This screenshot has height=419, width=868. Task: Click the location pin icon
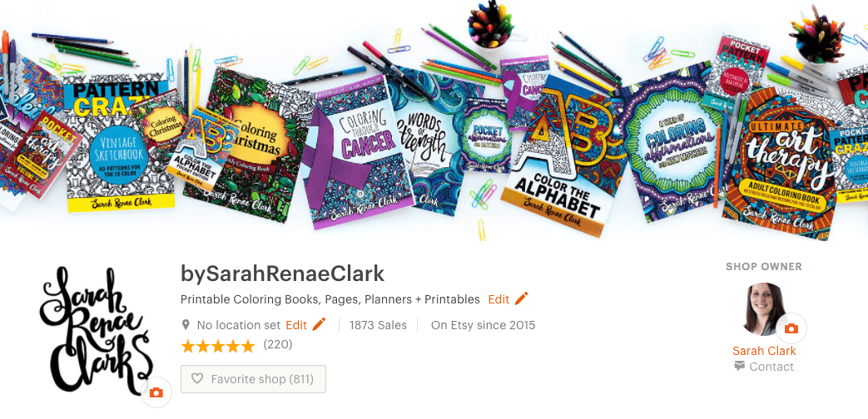186,325
